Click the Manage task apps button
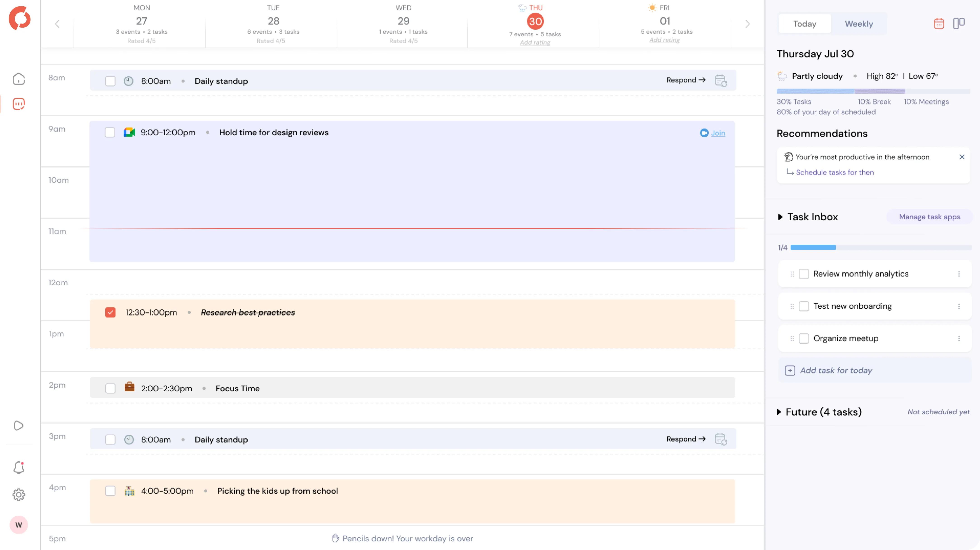Screen dimensions: 980x550 [929, 217]
